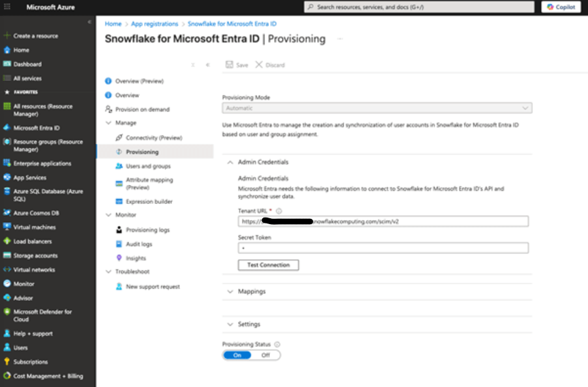Click the search resources box
Screen dimensions: 588x387
tap(419, 7)
